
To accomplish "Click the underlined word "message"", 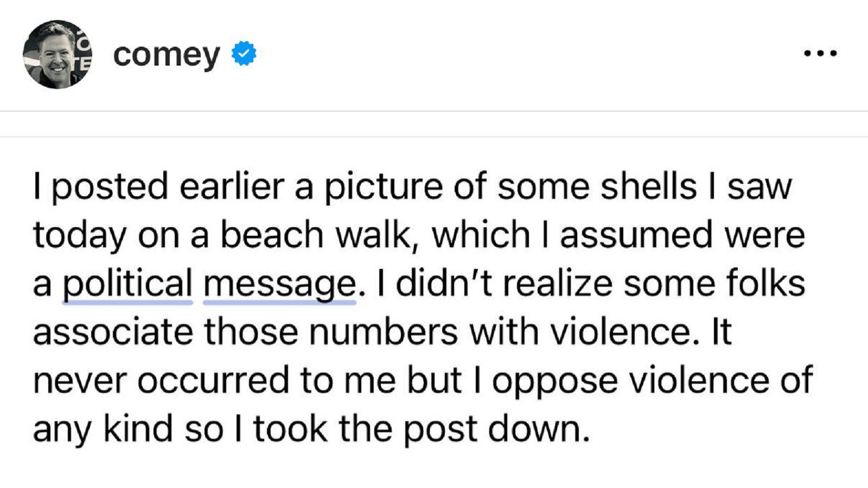I will pyautogui.click(x=279, y=284).
